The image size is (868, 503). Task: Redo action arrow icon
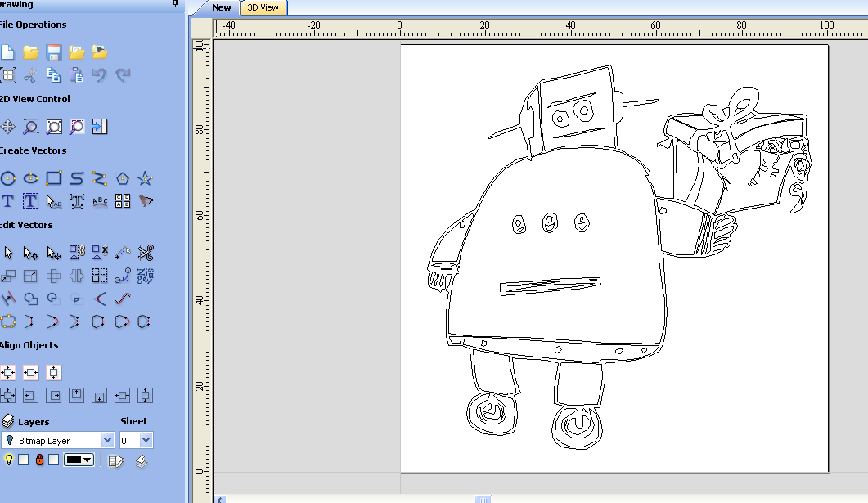pos(123,74)
